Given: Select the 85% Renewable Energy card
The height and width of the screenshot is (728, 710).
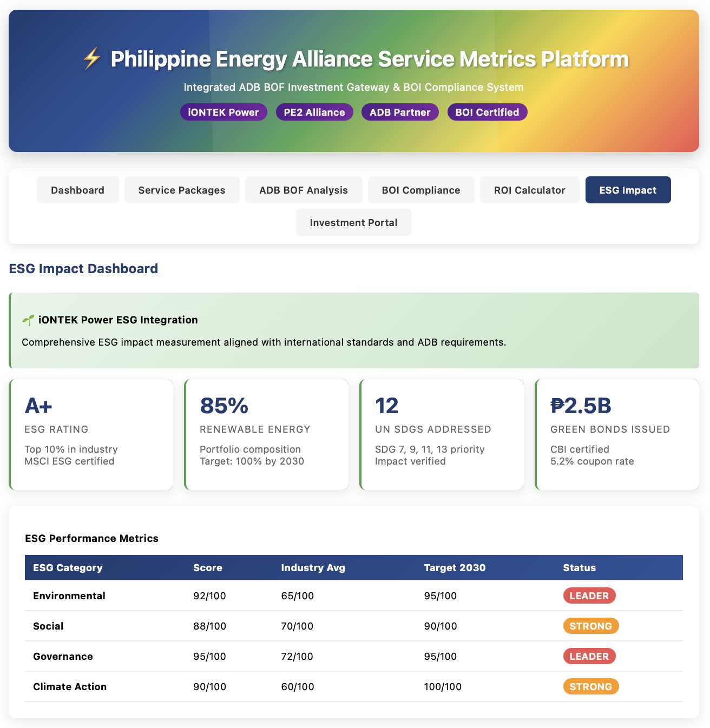Looking at the screenshot, I should pos(267,434).
